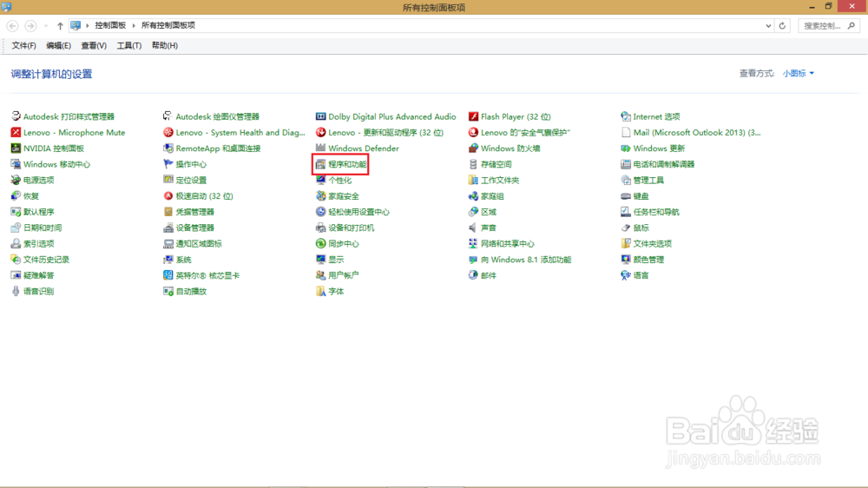The height and width of the screenshot is (488, 868).
Task: Open the 文件(F) menu
Action: tap(23, 45)
